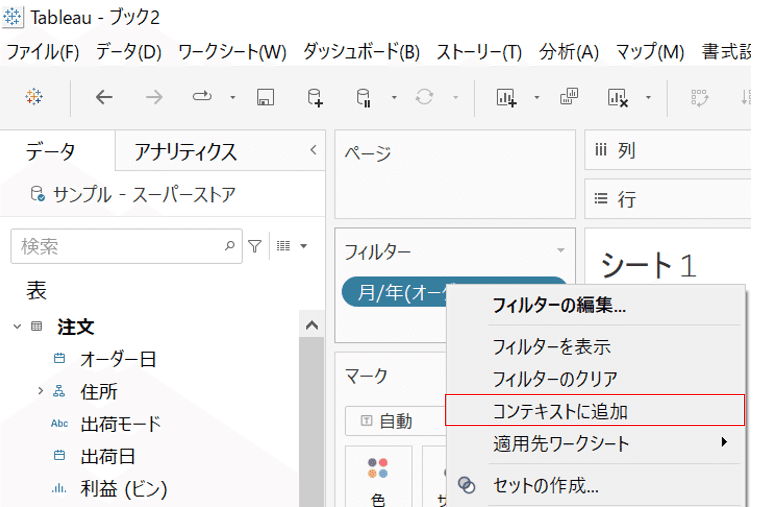Select the 注文 table heading
The width and height of the screenshot is (757, 507).
click(76, 327)
